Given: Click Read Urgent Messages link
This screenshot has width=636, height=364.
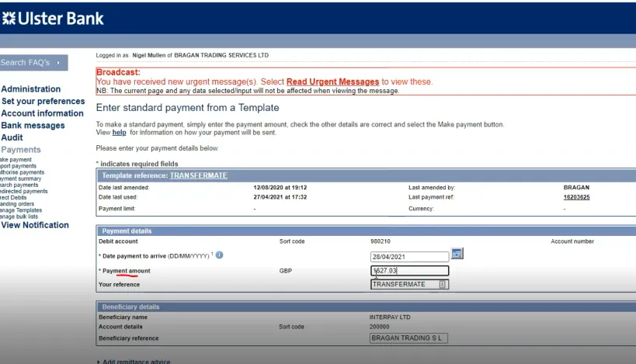Looking at the screenshot, I should point(332,81).
